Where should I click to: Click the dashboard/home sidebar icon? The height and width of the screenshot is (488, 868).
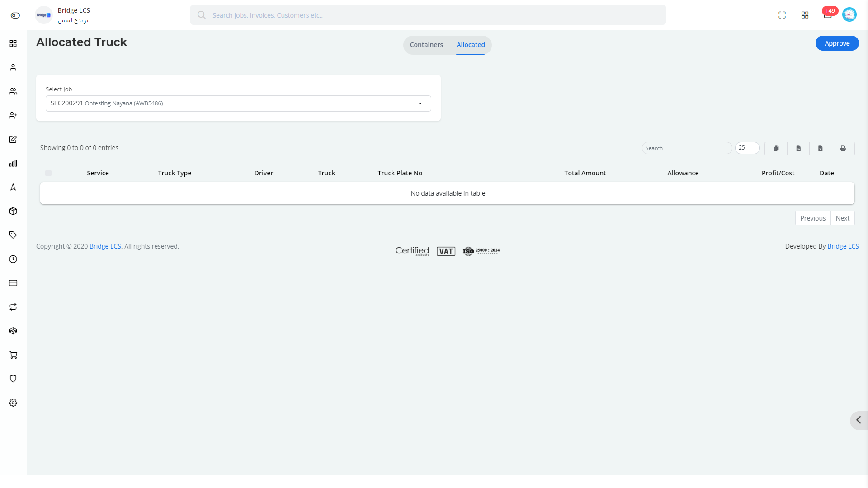13,43
